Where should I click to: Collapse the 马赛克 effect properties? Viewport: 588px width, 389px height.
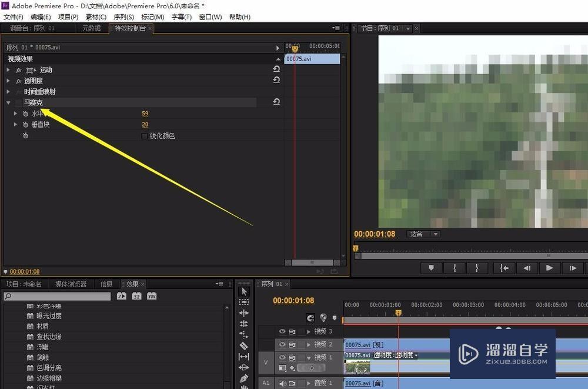(8, 103)
